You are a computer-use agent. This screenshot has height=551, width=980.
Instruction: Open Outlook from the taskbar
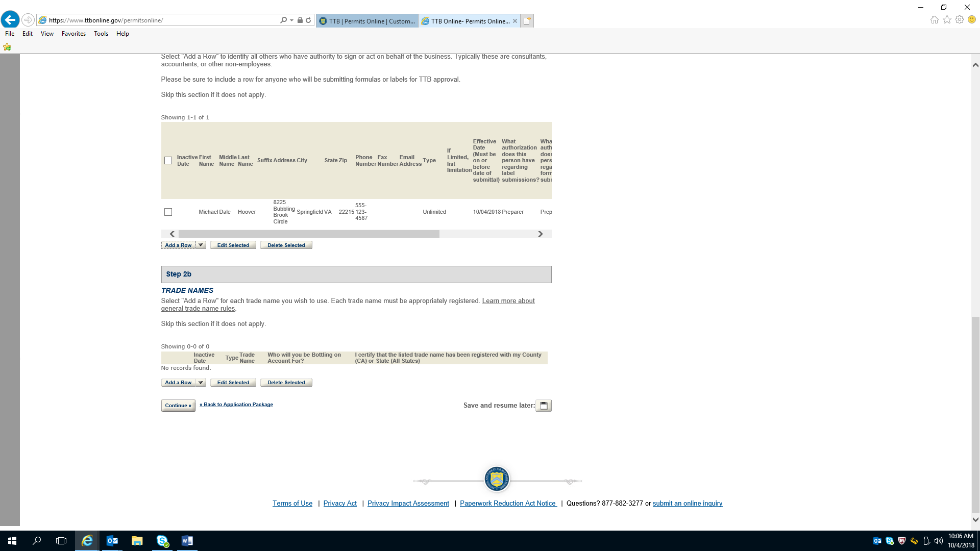(x=112, y=541)
